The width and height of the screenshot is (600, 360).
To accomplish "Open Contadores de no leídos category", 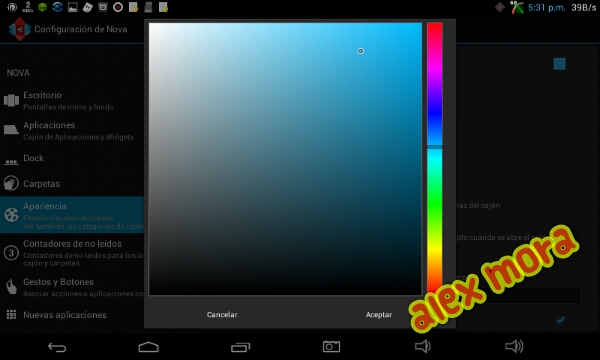I will point(72,252).
